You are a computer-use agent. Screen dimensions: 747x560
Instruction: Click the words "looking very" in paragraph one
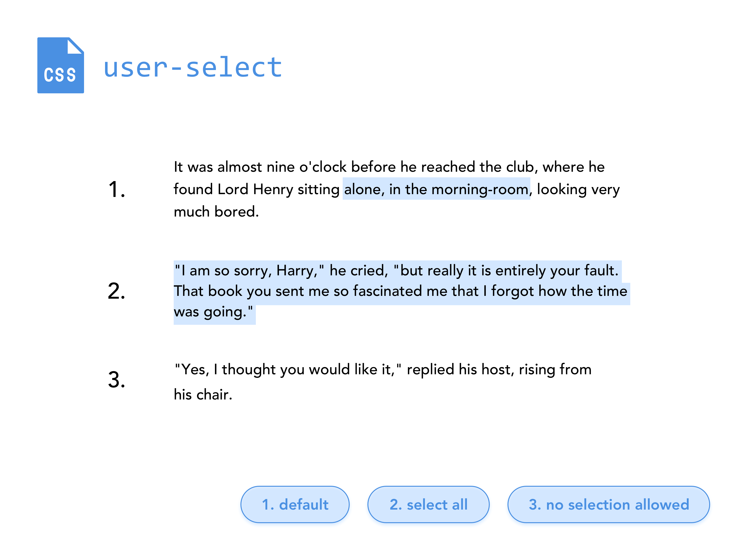coord(578,189)
